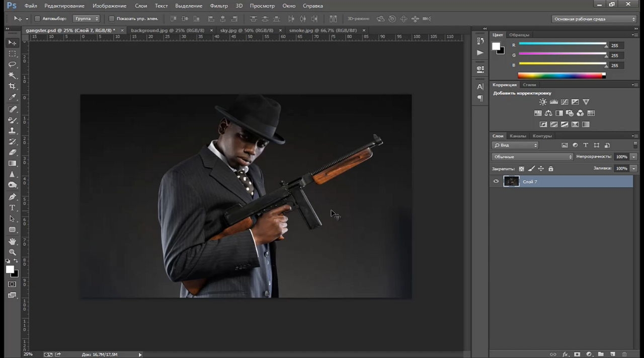Add a Vibrance adjustment

pos(586,102)
